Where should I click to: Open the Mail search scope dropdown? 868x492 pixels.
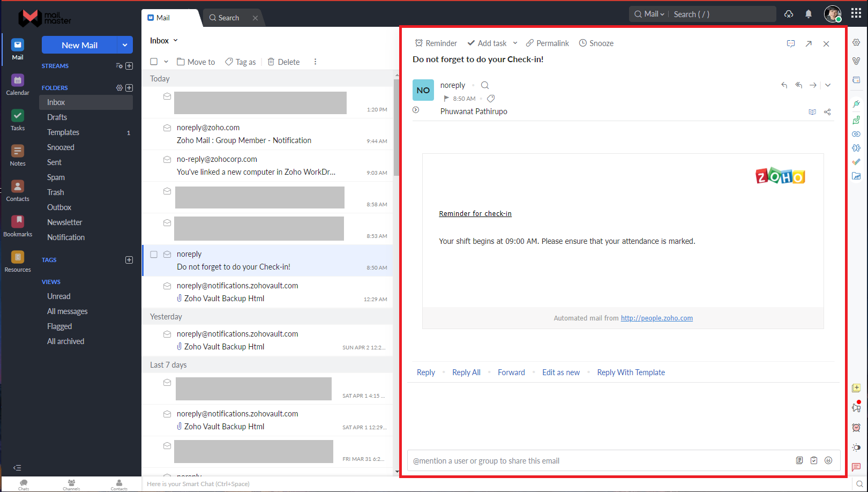pyautogui.click(x=649, y=14)
